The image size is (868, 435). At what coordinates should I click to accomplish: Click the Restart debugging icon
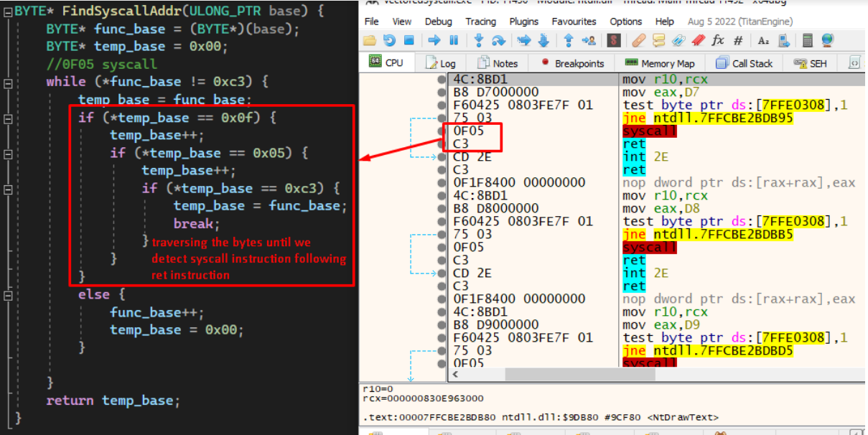pyautogui.click(x=389, y=40)
